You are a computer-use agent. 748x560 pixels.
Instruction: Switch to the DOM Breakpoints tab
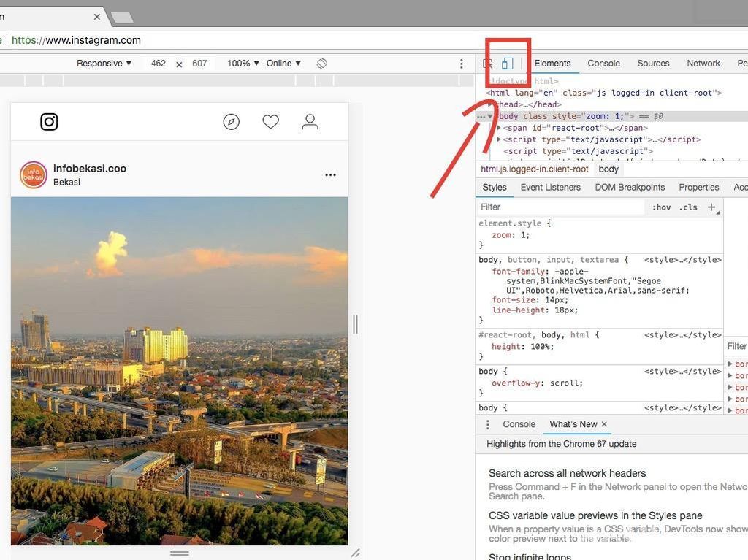[630, 188]
